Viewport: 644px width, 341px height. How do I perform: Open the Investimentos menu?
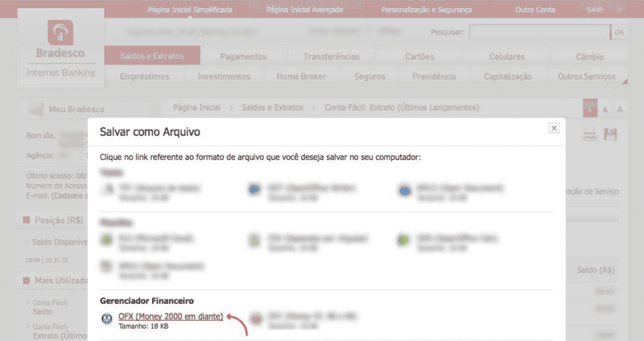click(x=224, y=77)
